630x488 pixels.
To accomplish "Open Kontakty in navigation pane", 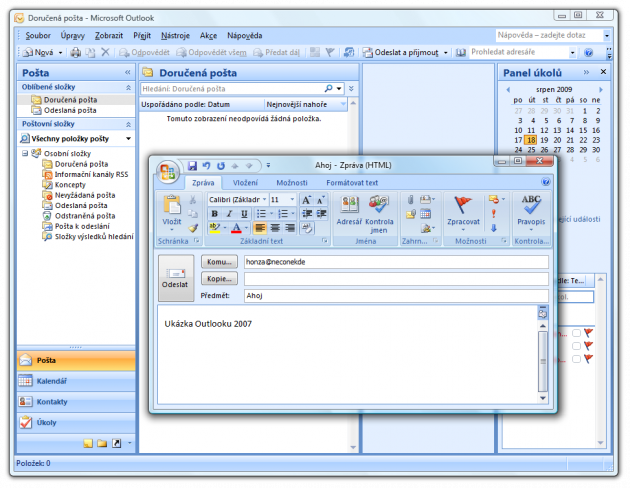I will point(76,402).
